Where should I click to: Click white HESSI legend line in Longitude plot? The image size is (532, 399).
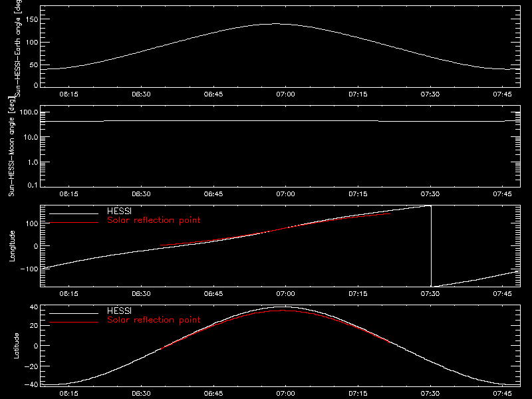[74, 213]
